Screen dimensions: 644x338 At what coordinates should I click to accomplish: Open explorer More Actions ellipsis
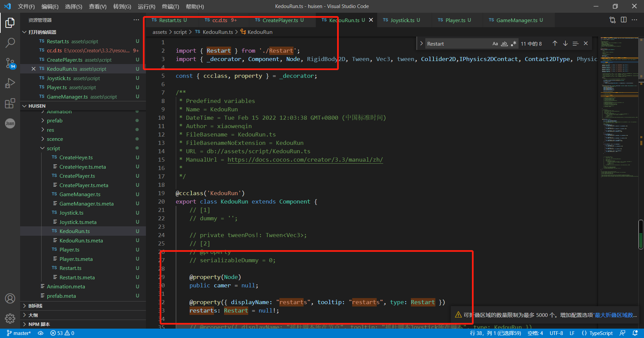coord(136,20)
